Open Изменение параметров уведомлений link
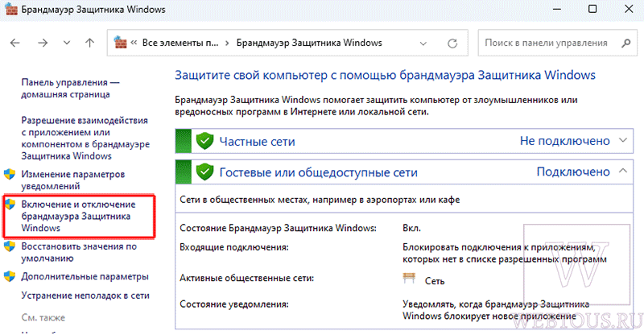This screenshot has width=644, height=335. pos(73,180)
